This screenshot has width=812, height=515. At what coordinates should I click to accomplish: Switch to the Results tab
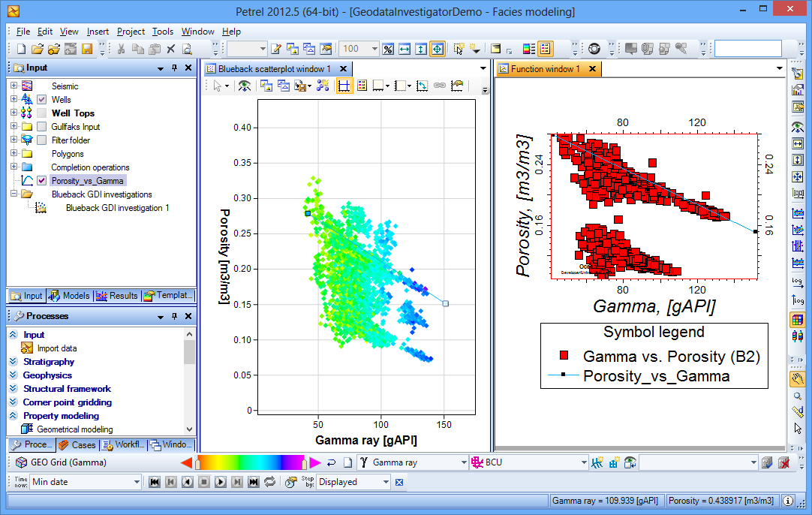(117, 296)
